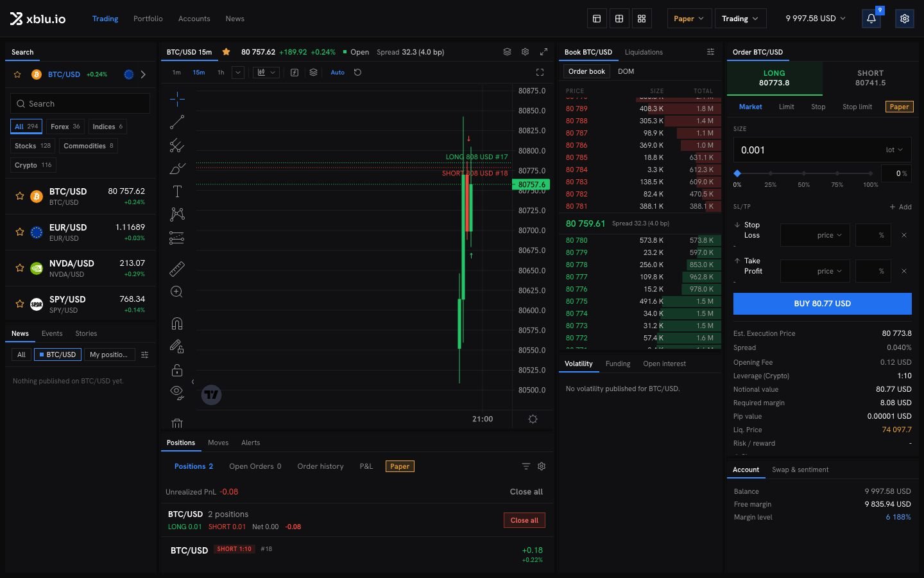This screenshot has height=578, width=924.
Task: Toggle favorite star for EUR/USD
Action: 20,232
